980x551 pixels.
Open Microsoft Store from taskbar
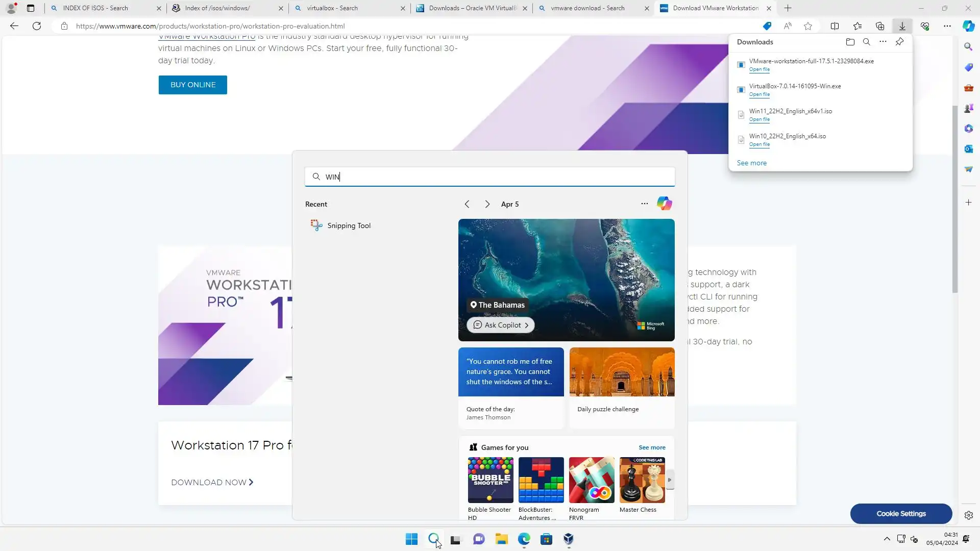[546, 539]
